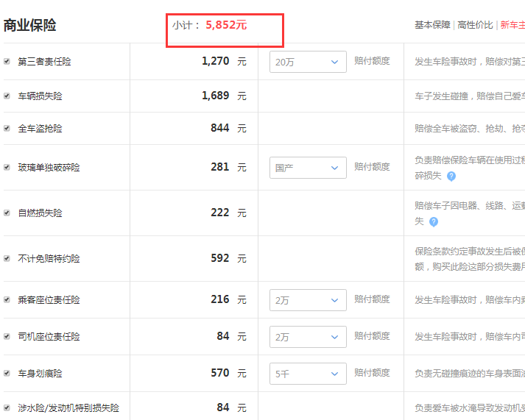525x420 pixels.
Task: Open help icon for 自燃损失险 description
Action: (x=433, y=221)
